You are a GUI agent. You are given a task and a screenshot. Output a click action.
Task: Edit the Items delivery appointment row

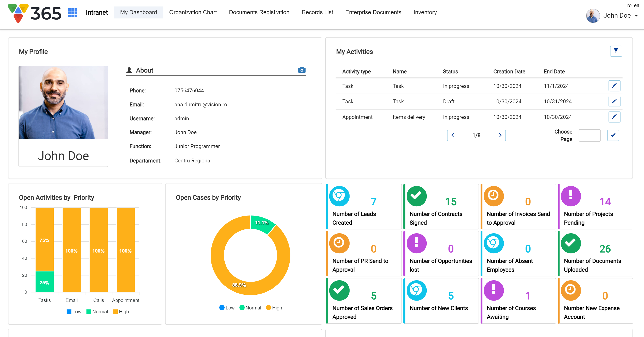(614, 117)
